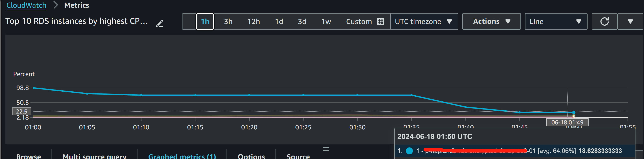Edit the graph title with pencil icon

point(160,24)
